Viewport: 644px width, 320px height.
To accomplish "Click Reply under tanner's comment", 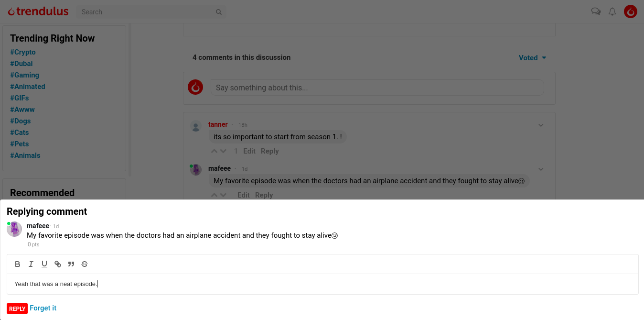I will [269, 151].
